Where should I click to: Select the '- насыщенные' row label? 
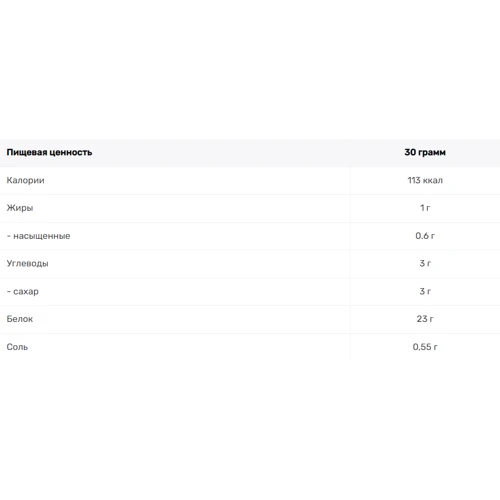38,236
